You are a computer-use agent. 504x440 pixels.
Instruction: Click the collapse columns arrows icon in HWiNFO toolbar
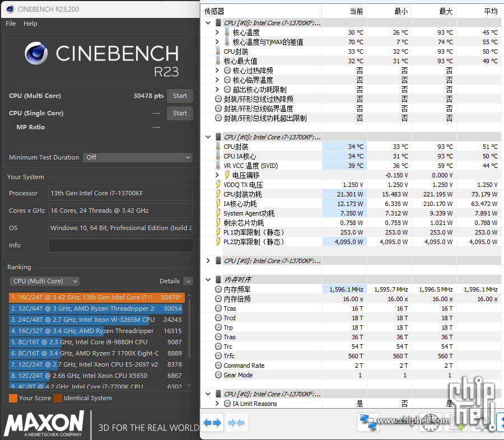(236, 423)
